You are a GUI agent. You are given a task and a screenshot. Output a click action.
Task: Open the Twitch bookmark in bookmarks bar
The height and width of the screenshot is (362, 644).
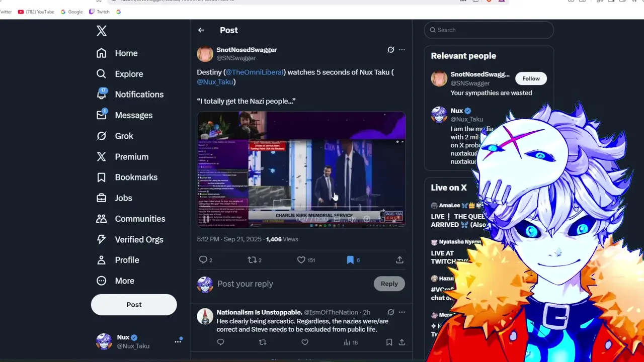coord(99,12)
